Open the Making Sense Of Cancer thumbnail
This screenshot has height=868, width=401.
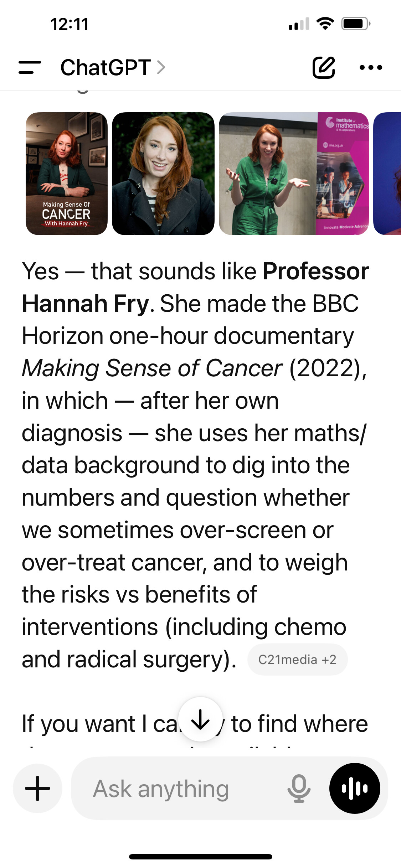(67, 174)
